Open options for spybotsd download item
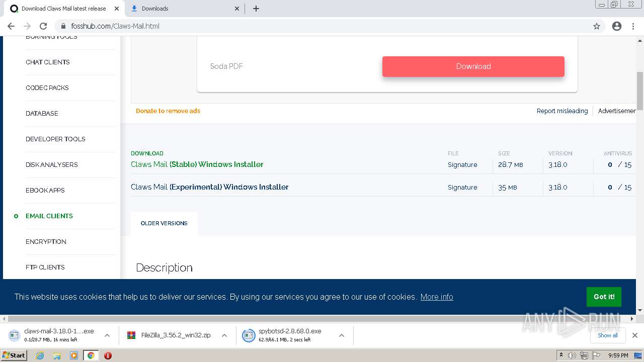Screen dimensions: 644x362 (x=342, y=335)
